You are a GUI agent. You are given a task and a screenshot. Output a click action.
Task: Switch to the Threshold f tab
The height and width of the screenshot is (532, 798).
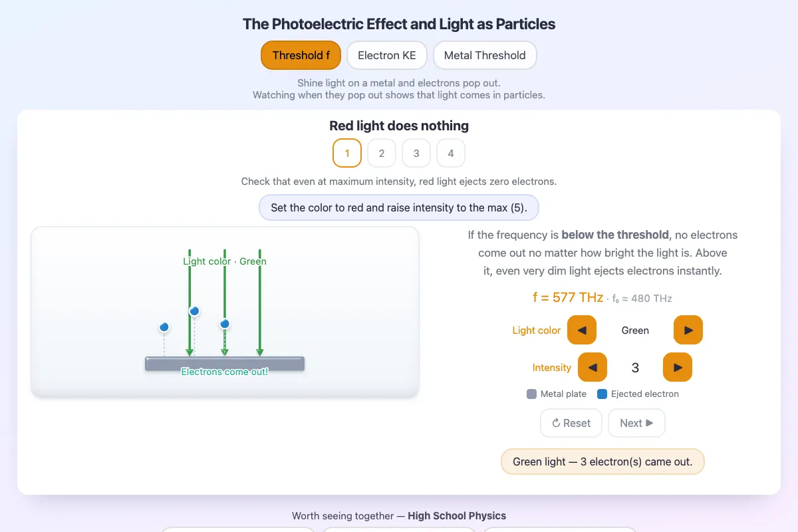301,55
